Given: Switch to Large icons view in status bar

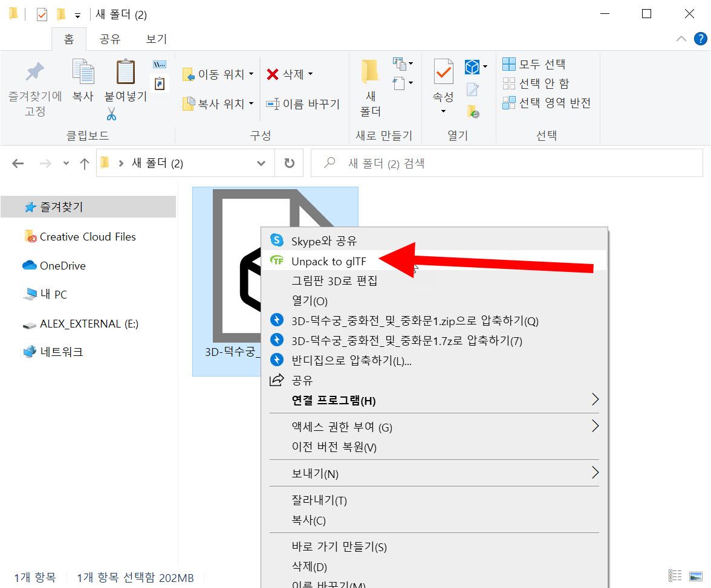Looking at the screenshot, I should pos(695,576).
